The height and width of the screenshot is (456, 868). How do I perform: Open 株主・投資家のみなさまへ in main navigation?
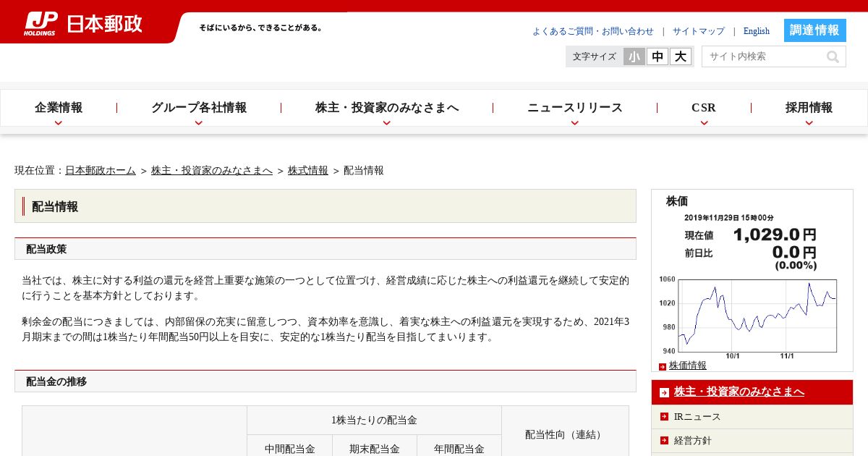(x=387, y=108)
